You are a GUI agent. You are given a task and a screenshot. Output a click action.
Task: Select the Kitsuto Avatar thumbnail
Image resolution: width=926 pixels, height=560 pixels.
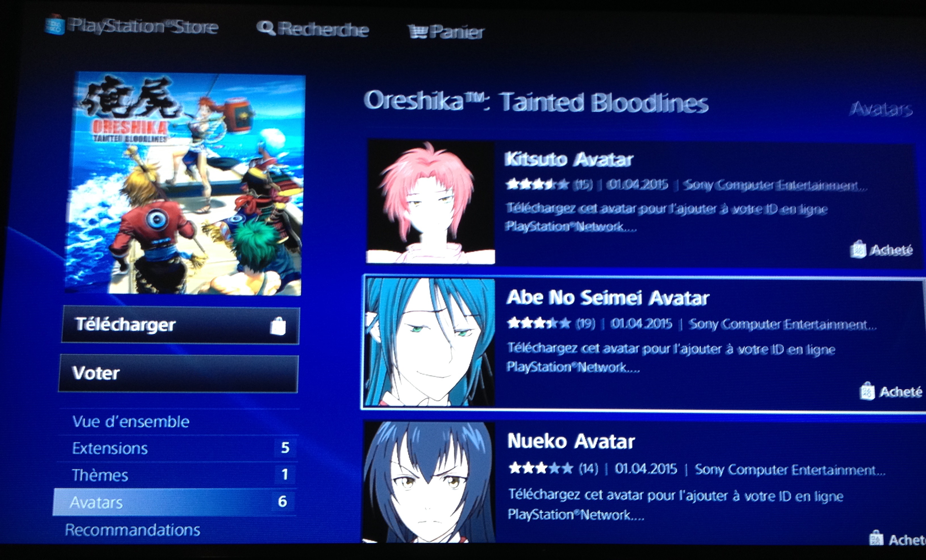(x=431, y=202)
